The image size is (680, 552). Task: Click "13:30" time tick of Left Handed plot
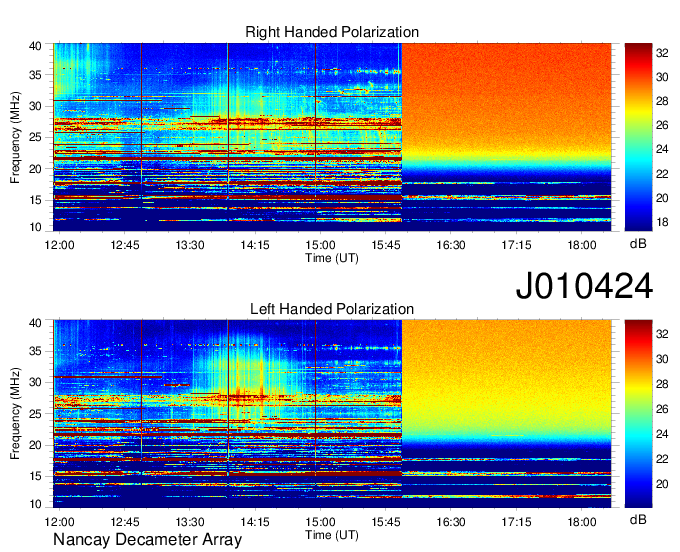tap(190, 522)
